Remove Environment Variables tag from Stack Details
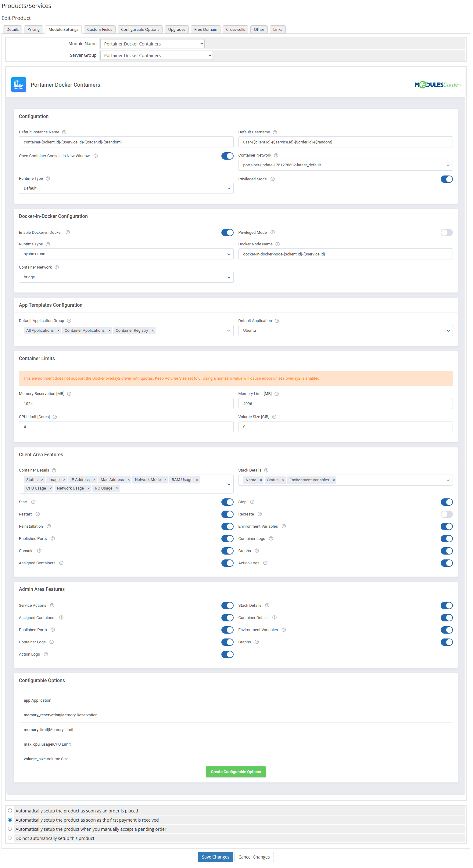 pos(334,480)
